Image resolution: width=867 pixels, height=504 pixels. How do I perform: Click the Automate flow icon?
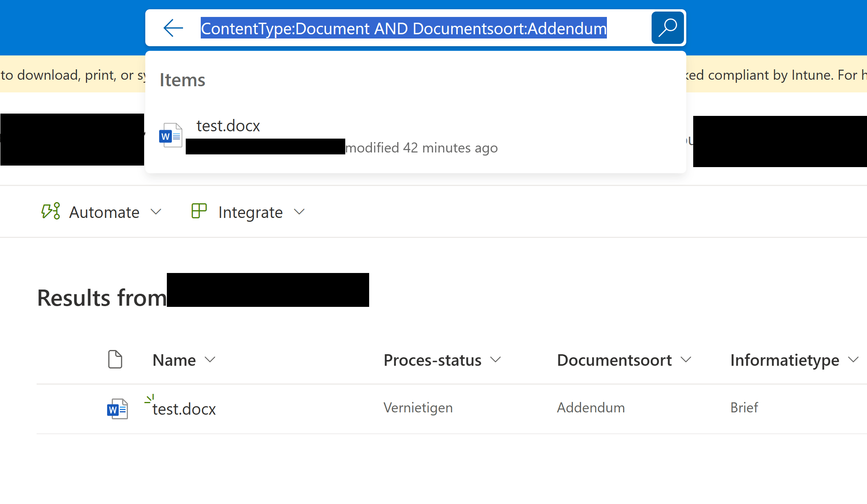(x=50, y=211)
